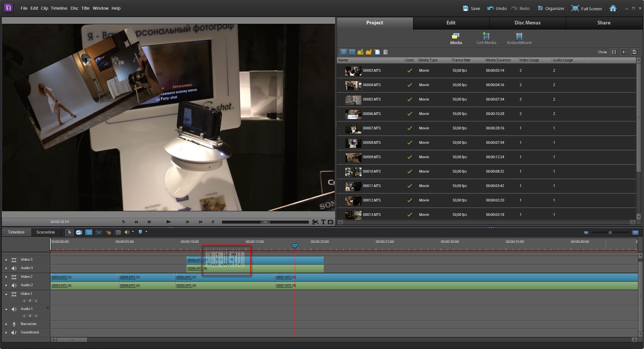Switch to the Sceneline tab
The width and height of the screenshot is (644, 349).
(x=46, y=232)
